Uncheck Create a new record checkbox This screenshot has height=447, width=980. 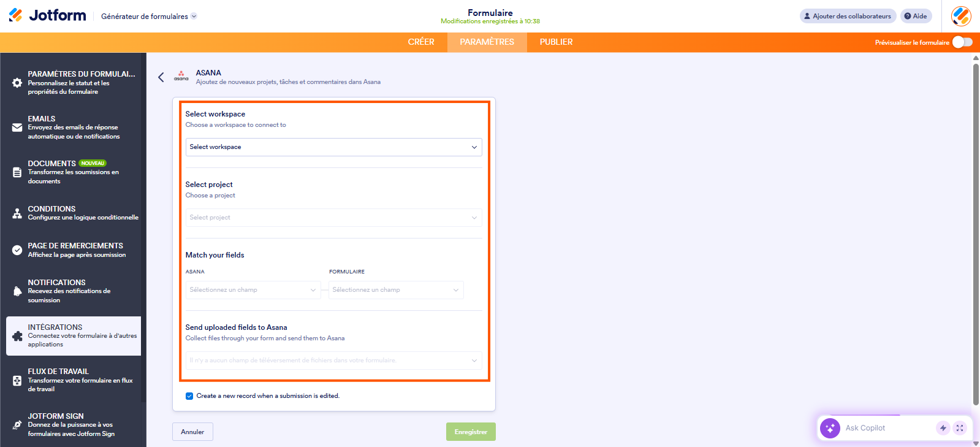pos(189,396)
